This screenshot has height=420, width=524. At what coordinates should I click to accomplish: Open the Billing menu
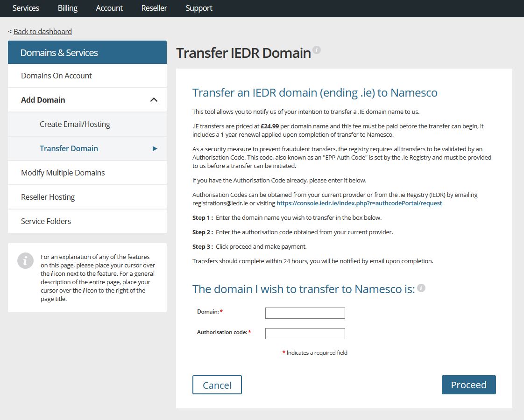click(x=68, y=8)
